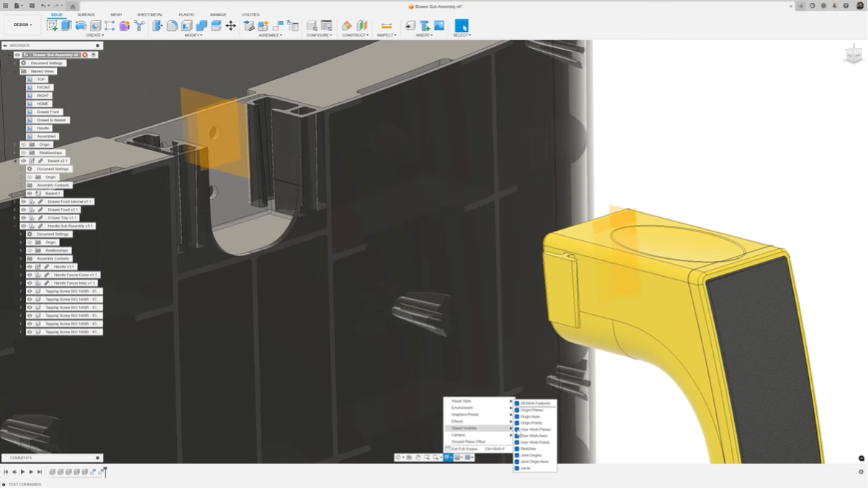
Task: Select the Shell tool icon
Action: pos(186,26)
